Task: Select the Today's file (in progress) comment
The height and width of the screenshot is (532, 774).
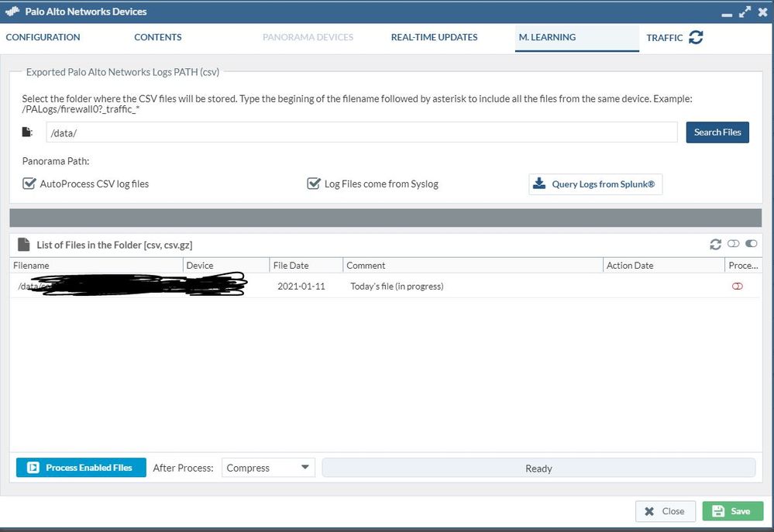Action: [x=397, y=287]
